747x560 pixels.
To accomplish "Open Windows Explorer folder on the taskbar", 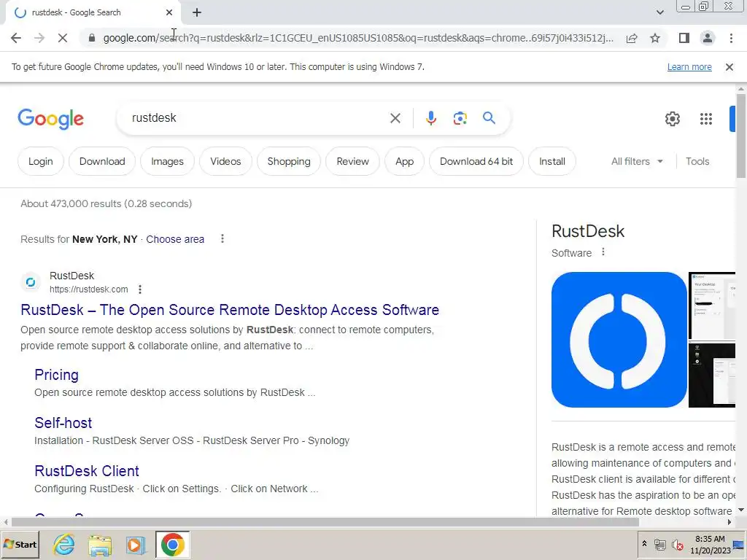I will pos(100,545).
